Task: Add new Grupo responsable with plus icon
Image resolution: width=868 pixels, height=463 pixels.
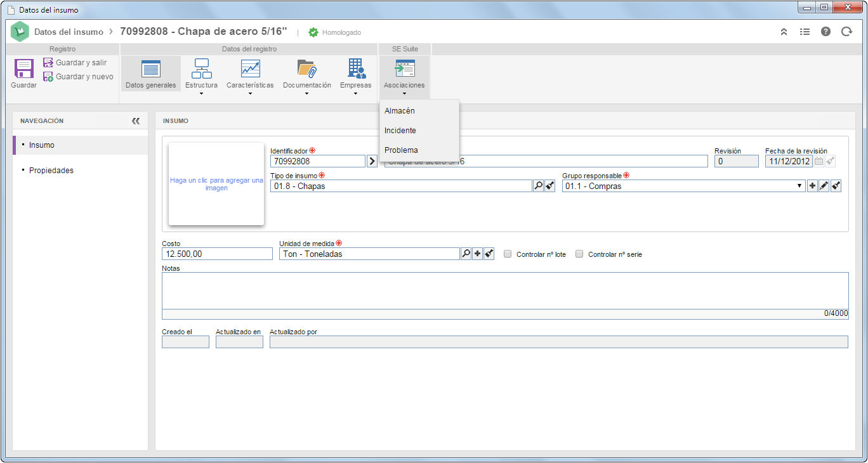Action: click(x=812, y=186)
